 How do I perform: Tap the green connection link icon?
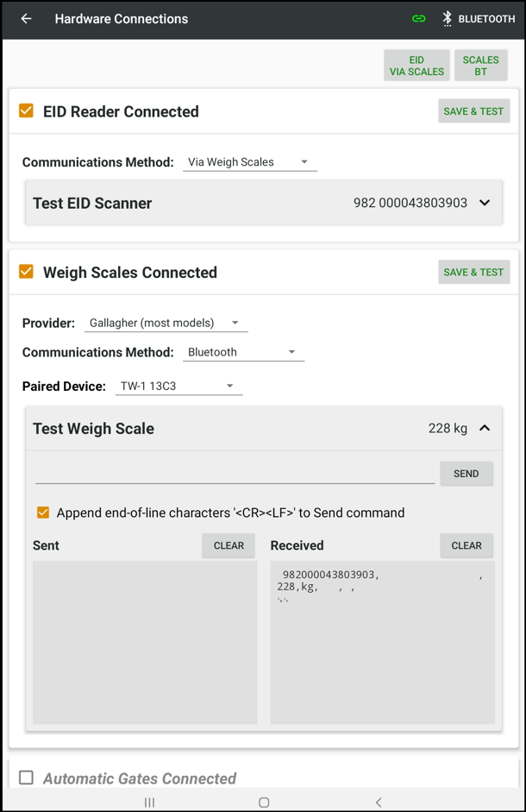[418, 18]
